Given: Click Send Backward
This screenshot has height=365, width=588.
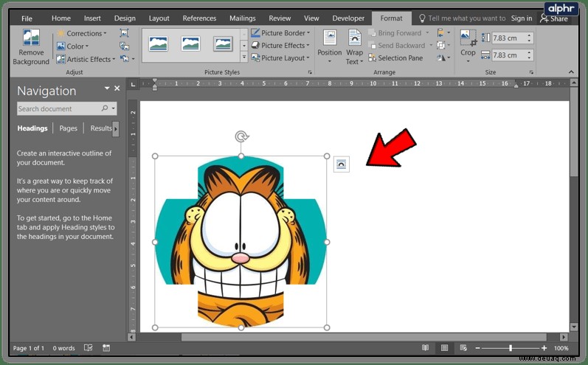Looking at the screenshot, I should 400,45.
